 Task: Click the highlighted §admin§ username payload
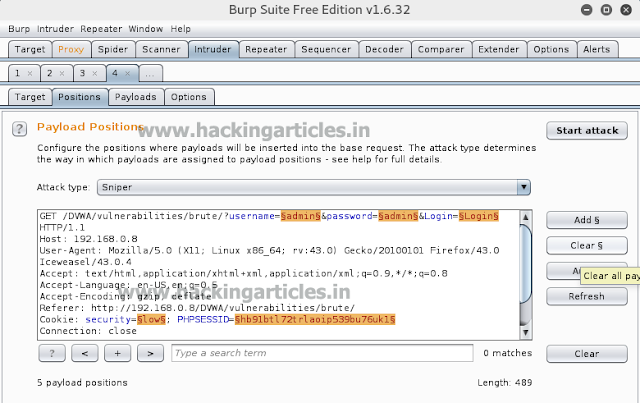pyautogui.click(x=301, y=216)
